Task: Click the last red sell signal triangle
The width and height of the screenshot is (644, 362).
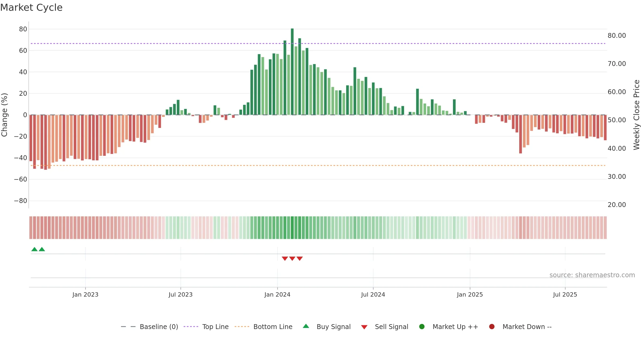Action: 300,258
